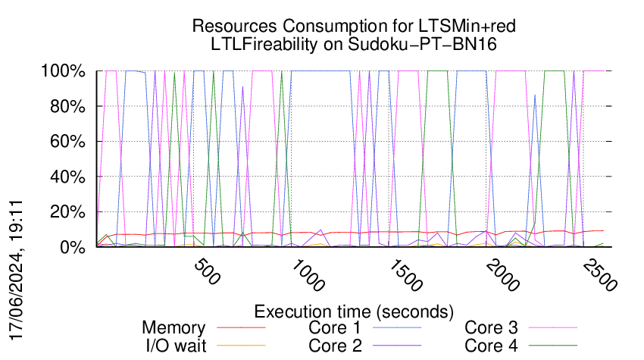Click the chart title 'Resources Consumption for LTSMin+red'
The image size is (644, 360).
point(354,27)
